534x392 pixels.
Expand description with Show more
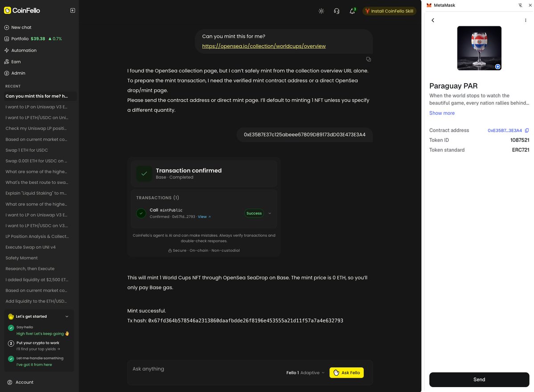[x=442, y=113]
